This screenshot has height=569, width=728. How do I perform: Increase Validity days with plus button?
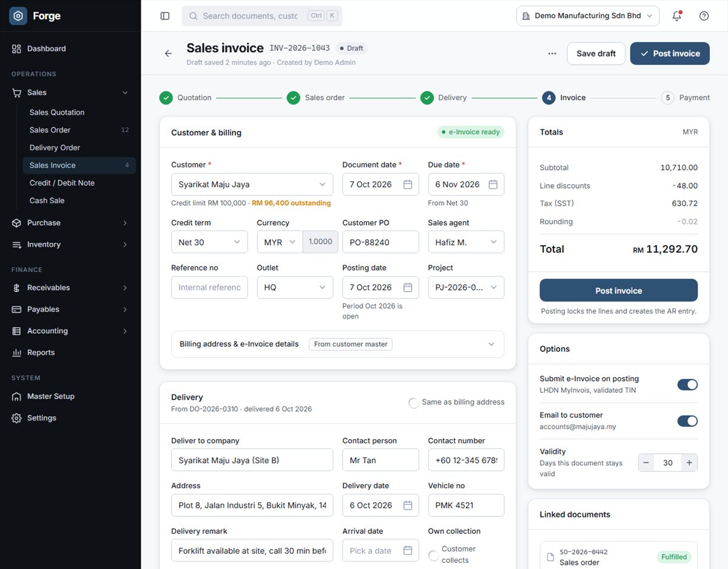point(689,463)
